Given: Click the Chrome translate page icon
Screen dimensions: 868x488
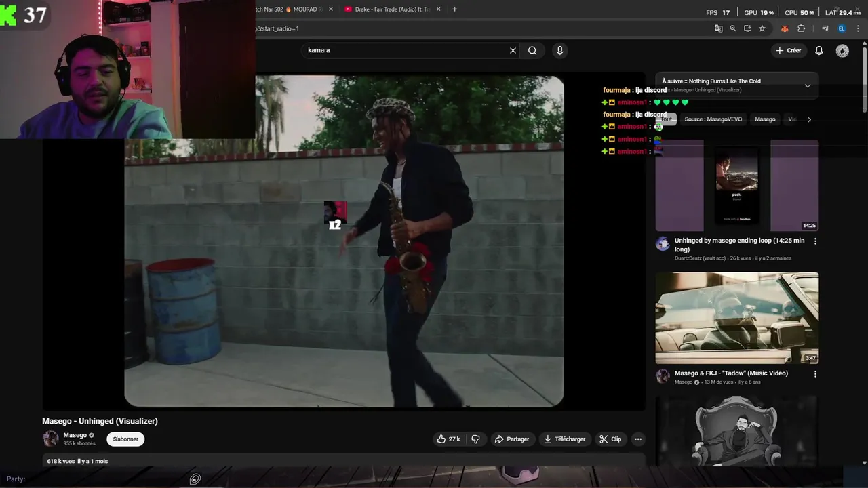Looking at the screenshot, I should [x=718, y=28].
